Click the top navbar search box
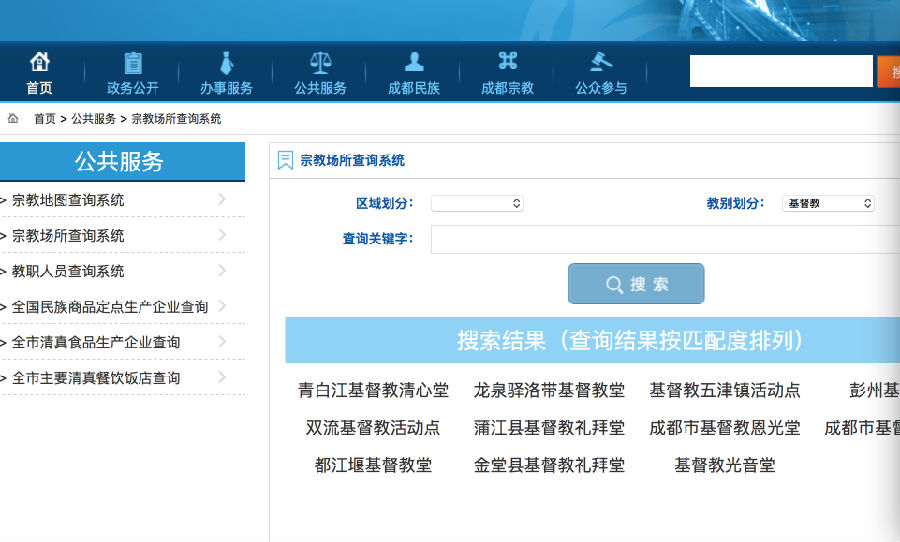Screen dimensions: 900x542 coord(781,71)
